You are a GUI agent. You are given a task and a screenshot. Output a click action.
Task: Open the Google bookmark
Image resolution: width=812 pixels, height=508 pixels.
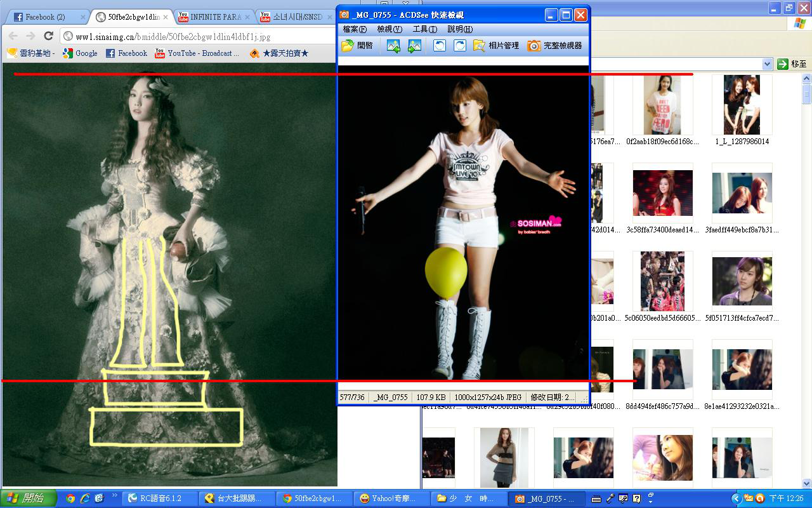pos(80,53)
